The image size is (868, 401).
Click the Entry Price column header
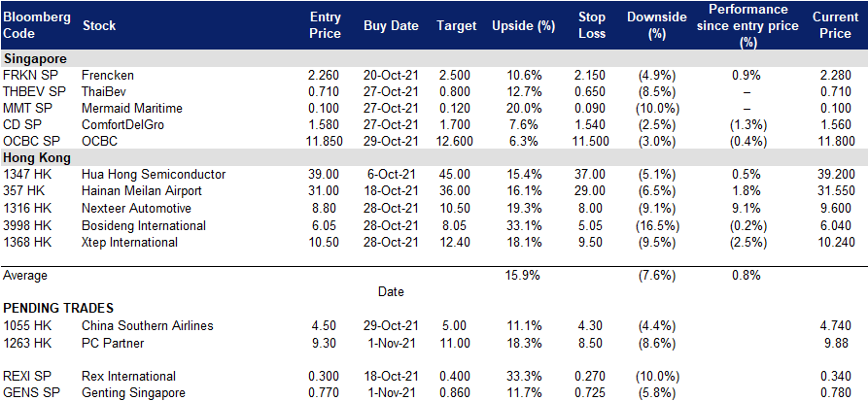pyautogui.click(x=325, y=25)
